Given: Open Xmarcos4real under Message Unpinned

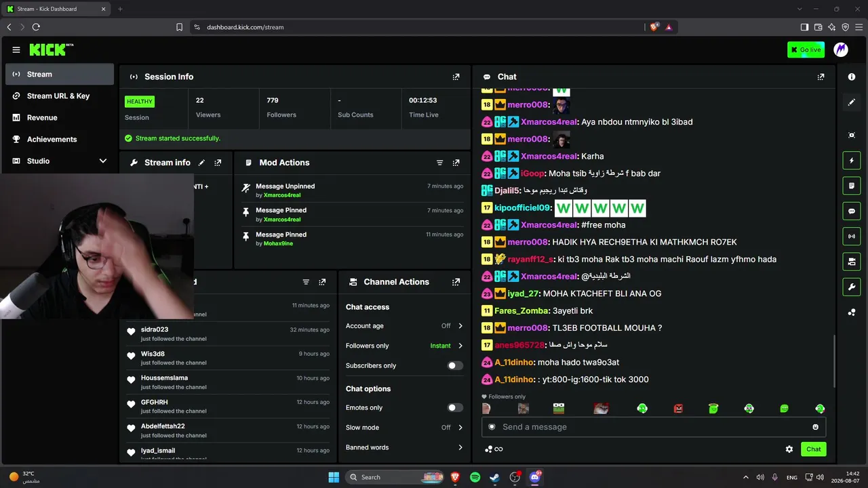Looking at the screenshot, I should tap(282, 195).
